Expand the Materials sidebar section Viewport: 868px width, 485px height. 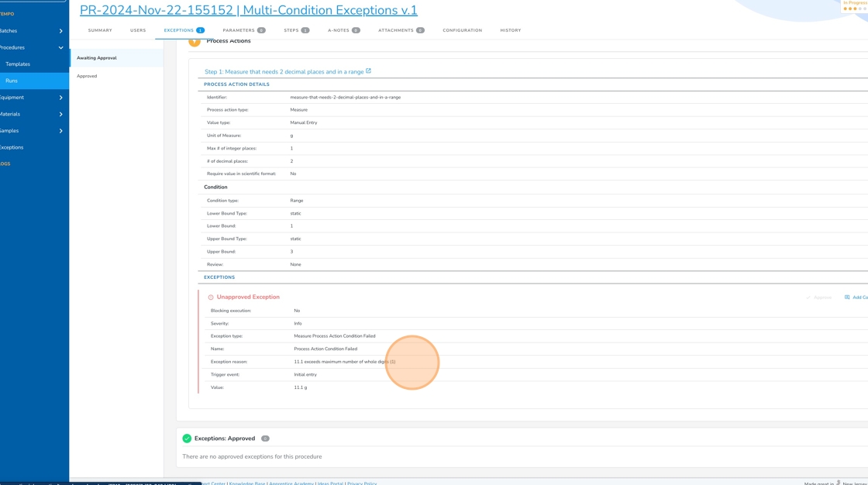(x=61, y=114)
